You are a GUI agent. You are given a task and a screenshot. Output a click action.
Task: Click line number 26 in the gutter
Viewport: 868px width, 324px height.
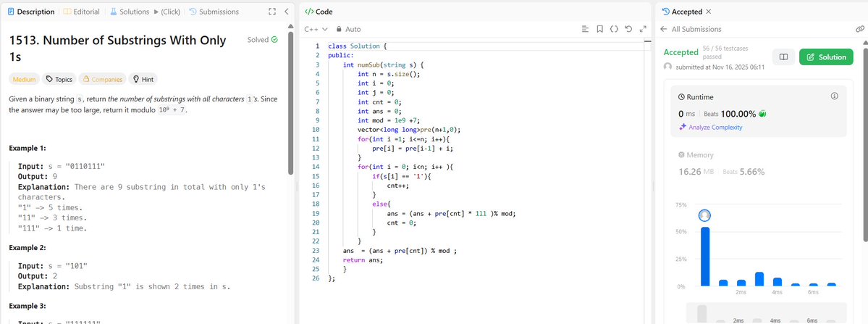[x=316, y=278]
